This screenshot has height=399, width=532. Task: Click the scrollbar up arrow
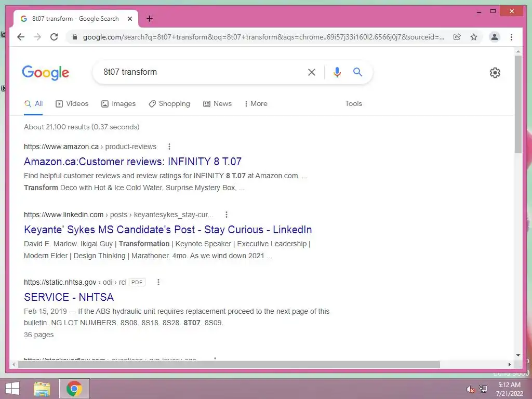click(518, 51)
